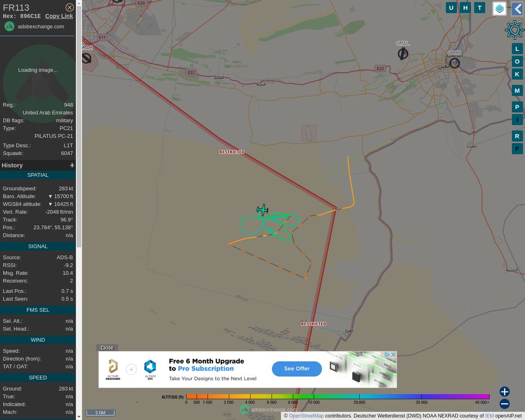Click the airport marker beside the OOBR label
This screenshot has width=525, height=420.
(x=455, y=63)
